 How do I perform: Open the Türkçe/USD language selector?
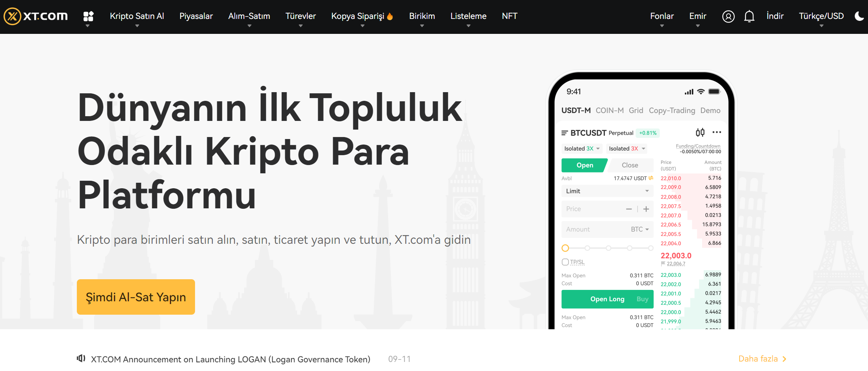821,16
